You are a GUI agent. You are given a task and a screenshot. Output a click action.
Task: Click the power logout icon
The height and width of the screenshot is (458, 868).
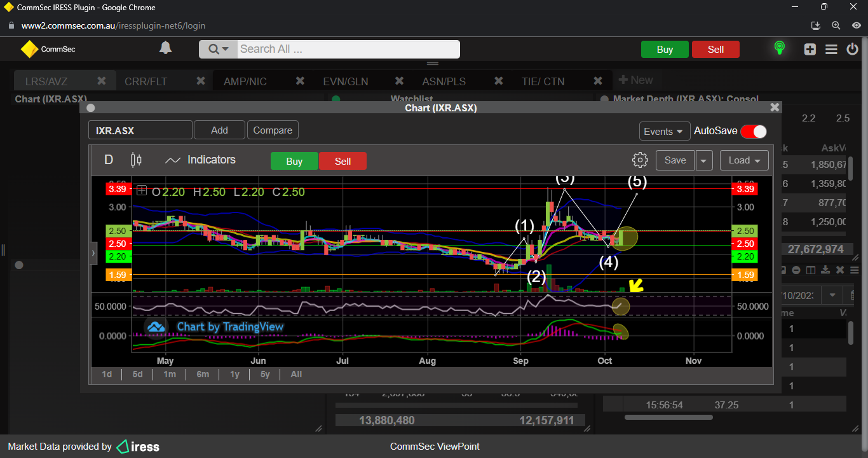[x=852, y=49]
